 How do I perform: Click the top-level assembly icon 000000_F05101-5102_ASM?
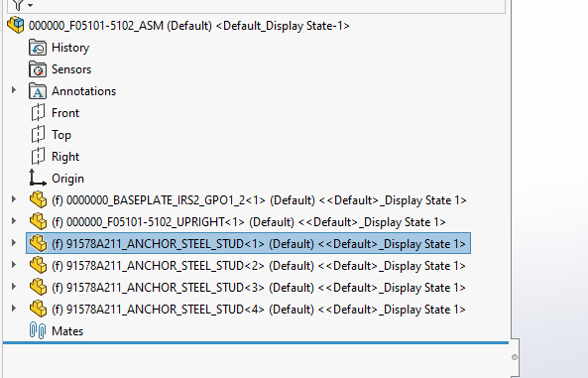tap(16, 26)
